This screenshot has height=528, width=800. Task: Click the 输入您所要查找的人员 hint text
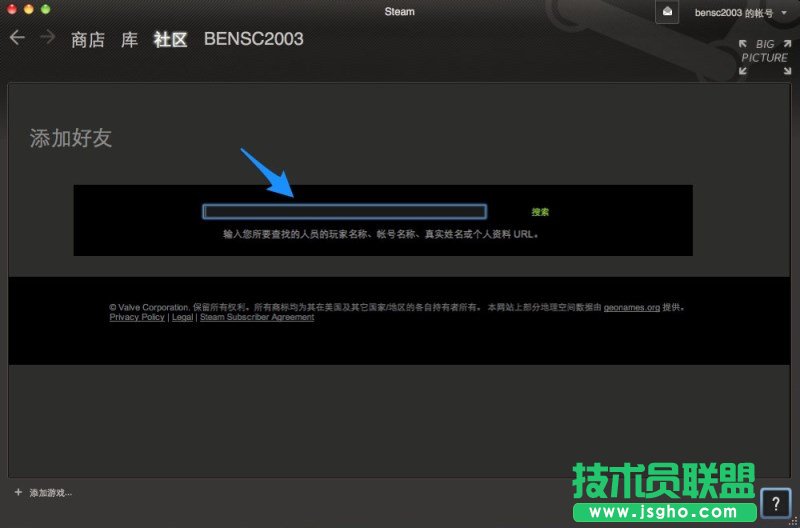[x=381, y=235]
